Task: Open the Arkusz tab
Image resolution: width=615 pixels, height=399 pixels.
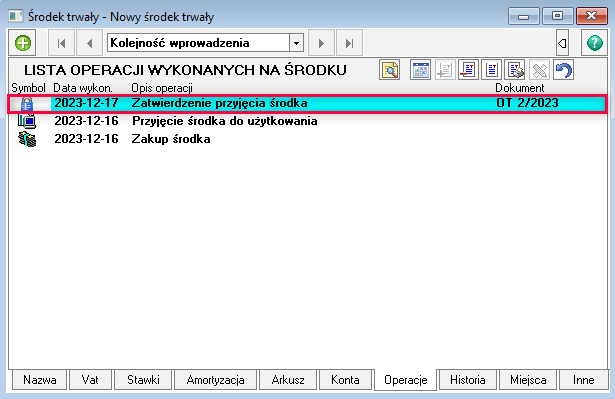Action: [x=288, y=380]
